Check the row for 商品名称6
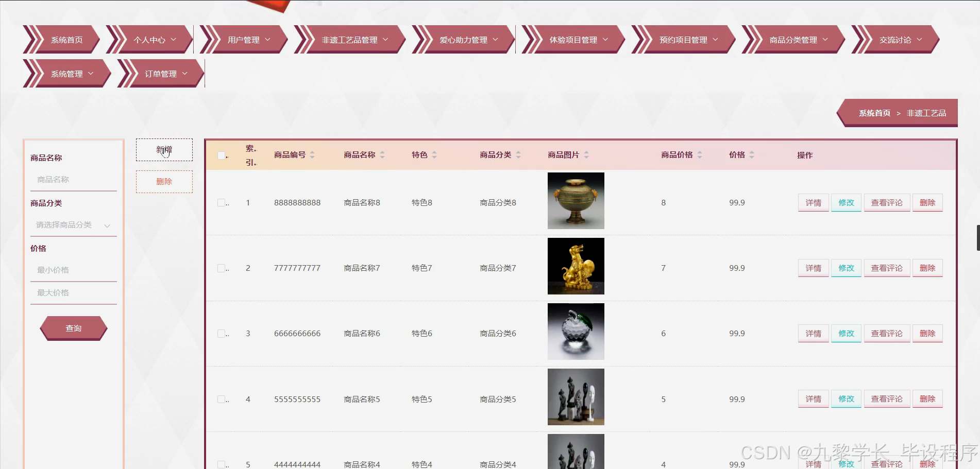This screenshot has width=980, height=469. [x=221, y=334]
